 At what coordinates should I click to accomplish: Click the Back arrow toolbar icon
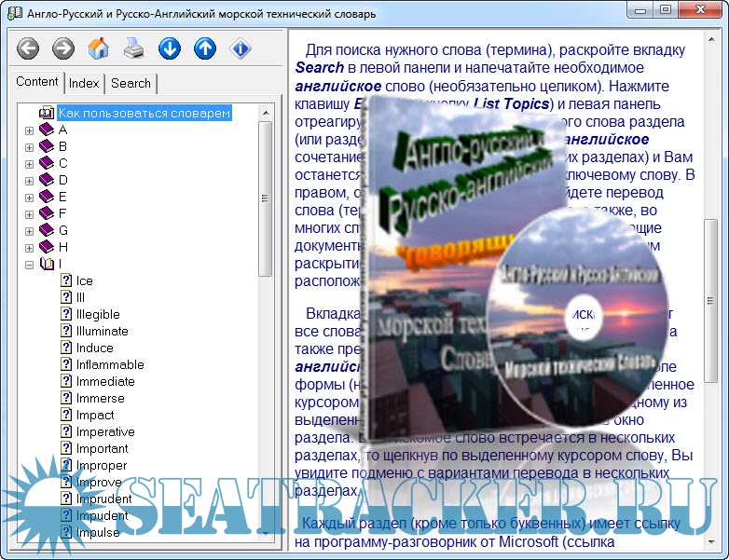click(x=28, y=48)
